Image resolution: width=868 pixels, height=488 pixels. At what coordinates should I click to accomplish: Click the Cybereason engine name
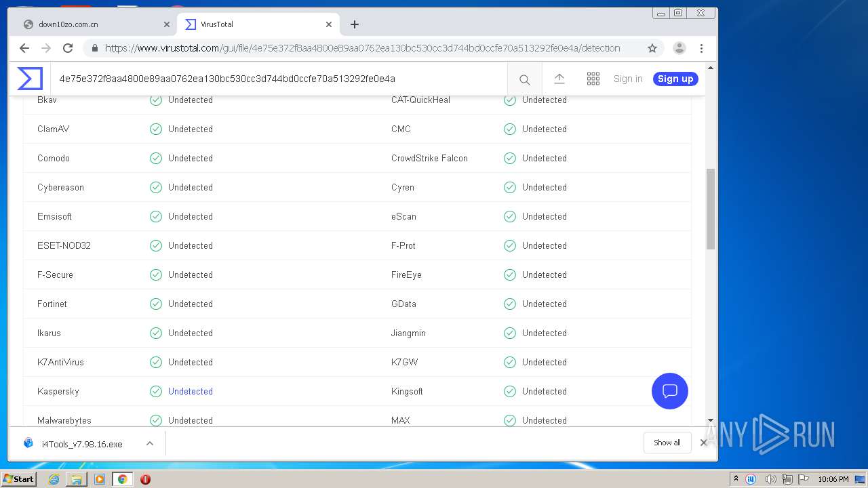click(x=60, y=187)
